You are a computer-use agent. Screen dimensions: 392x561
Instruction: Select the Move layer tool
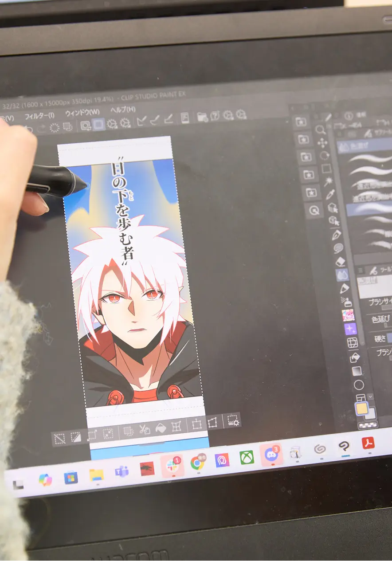point(322,142)
